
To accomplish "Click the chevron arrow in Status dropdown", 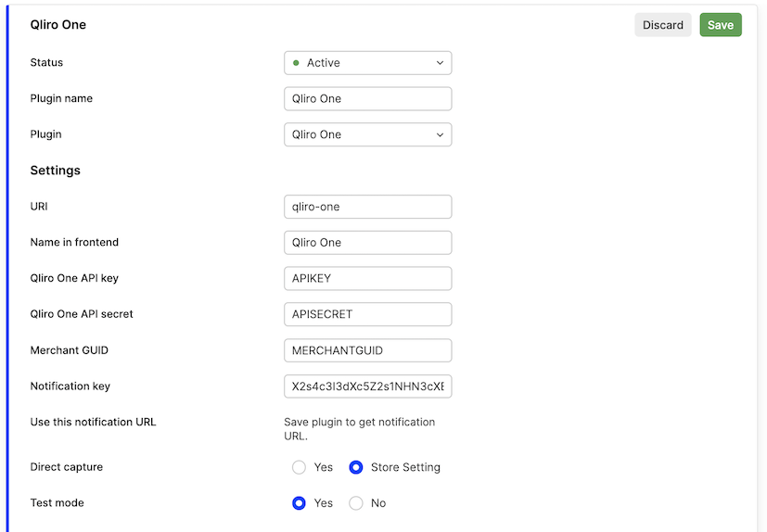I will 440,63.
